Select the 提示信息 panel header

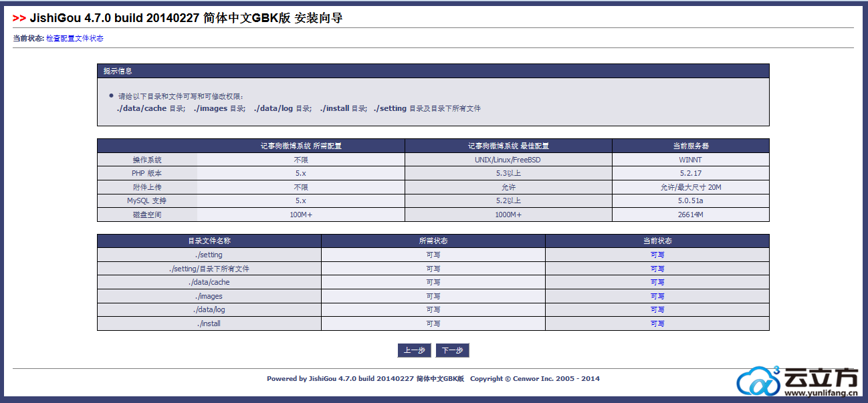[x=433, y=71]
